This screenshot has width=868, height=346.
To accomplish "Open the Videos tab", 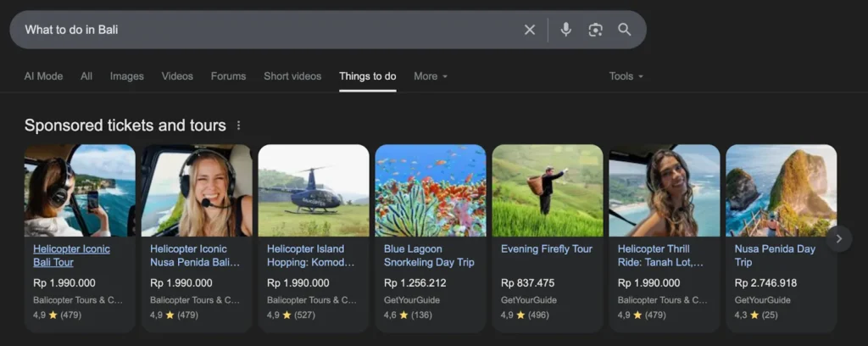I will tap(177, 76).
